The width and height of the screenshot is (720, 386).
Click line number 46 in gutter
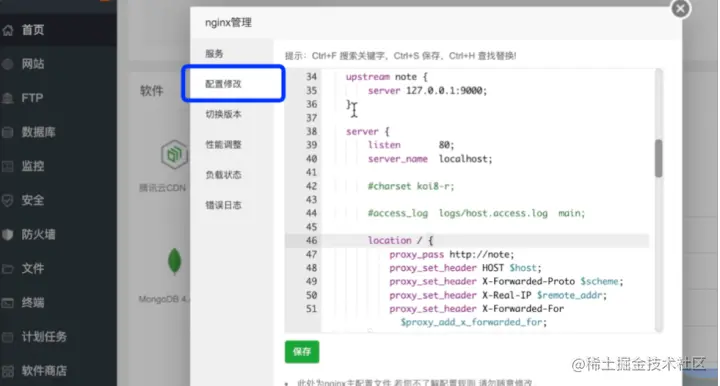point(311,241)
